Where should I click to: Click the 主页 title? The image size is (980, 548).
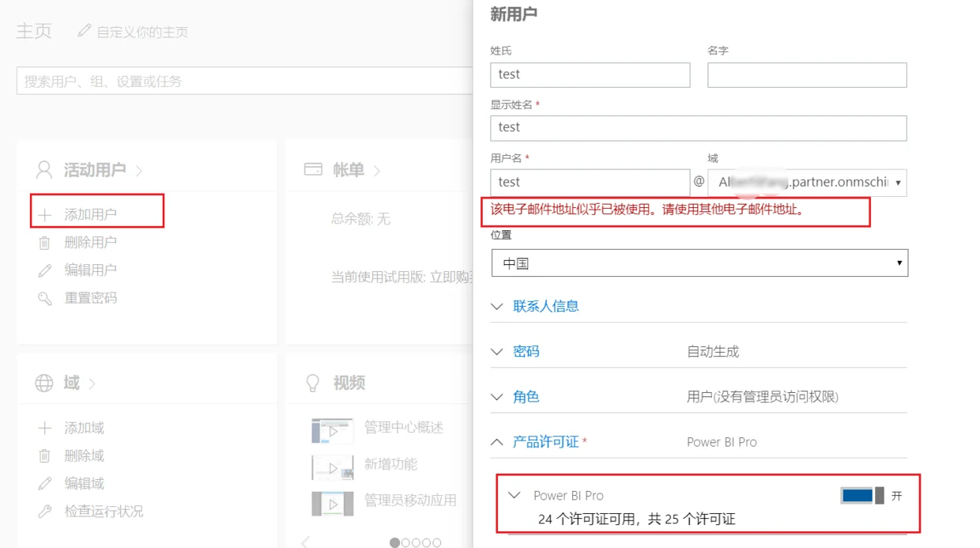tap(34, 31)
